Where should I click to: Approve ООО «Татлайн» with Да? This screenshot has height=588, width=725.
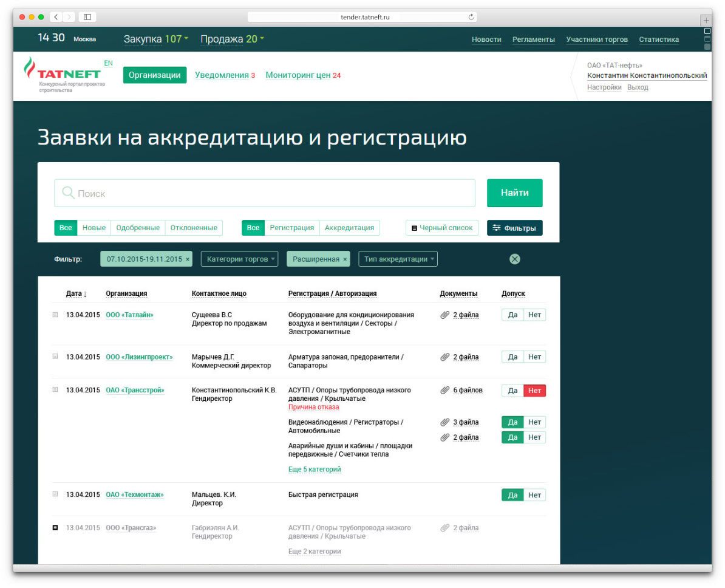pyautogui.click(x=512, y=315)
